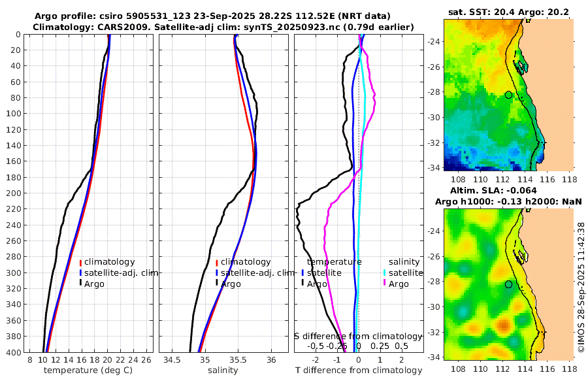Click S difference from climatology label
Image resolution: width=588 pixels, height=379 pixels.
click(x=358, y=337)
